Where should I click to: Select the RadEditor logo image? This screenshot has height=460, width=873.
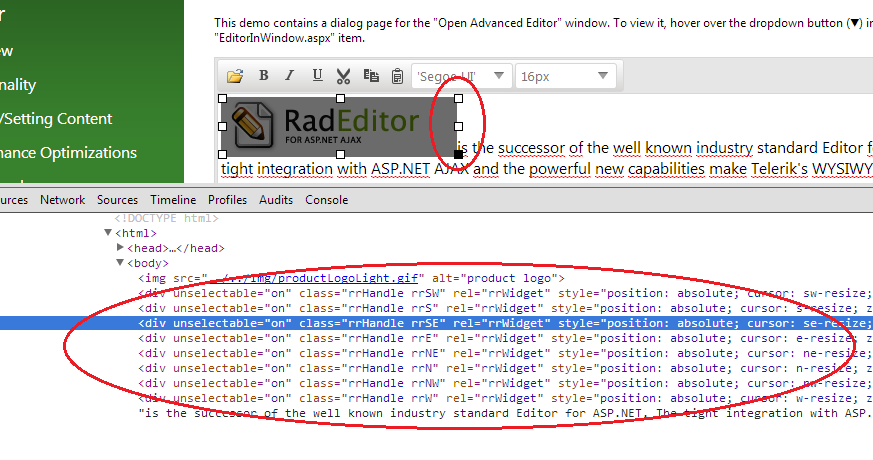click(340, 126)
